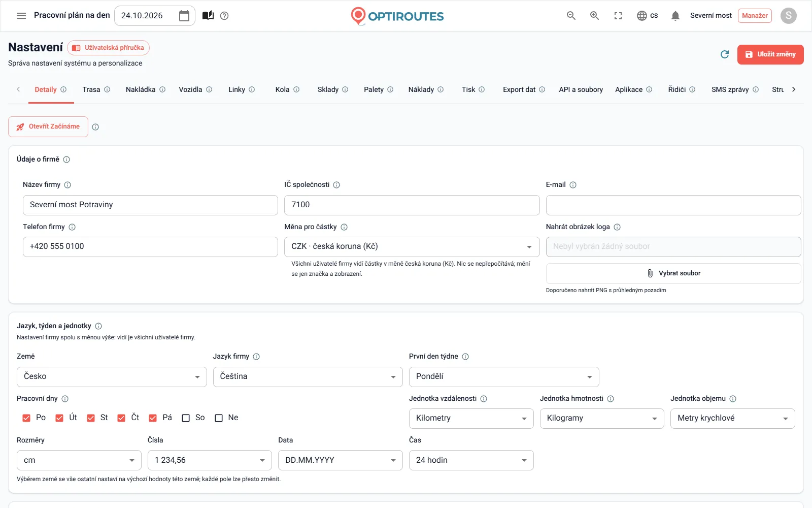812x508 pixels.
Task: Uncheck the Út working day checkbox
Action: [59, 418]
